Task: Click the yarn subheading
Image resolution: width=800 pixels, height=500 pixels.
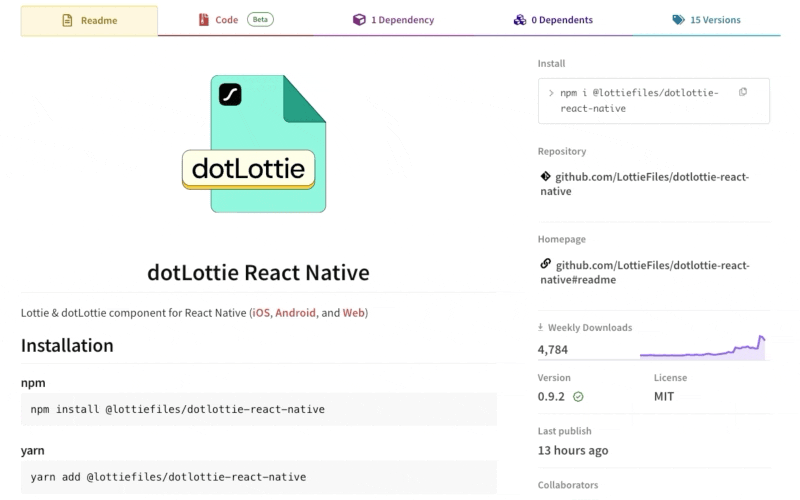Action: [x=33, y=451]
